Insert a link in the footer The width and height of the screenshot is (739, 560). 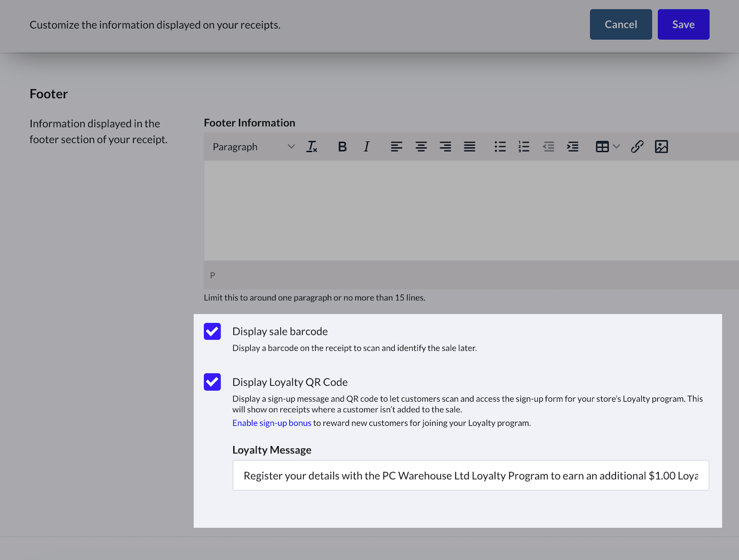[x=637, y=147]
